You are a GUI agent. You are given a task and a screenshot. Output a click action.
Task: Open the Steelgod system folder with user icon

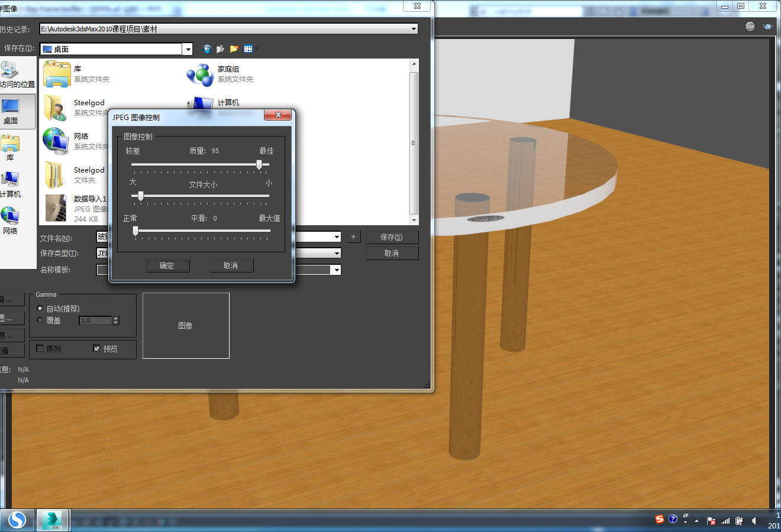click(x=75, y=108)
